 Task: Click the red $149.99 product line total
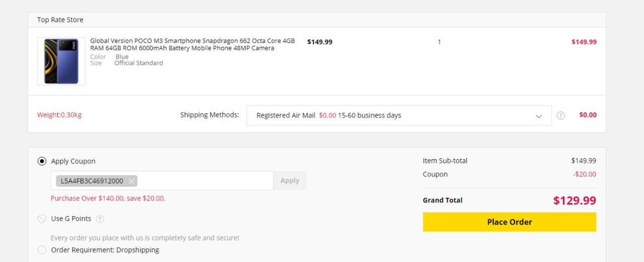[584, 42]
